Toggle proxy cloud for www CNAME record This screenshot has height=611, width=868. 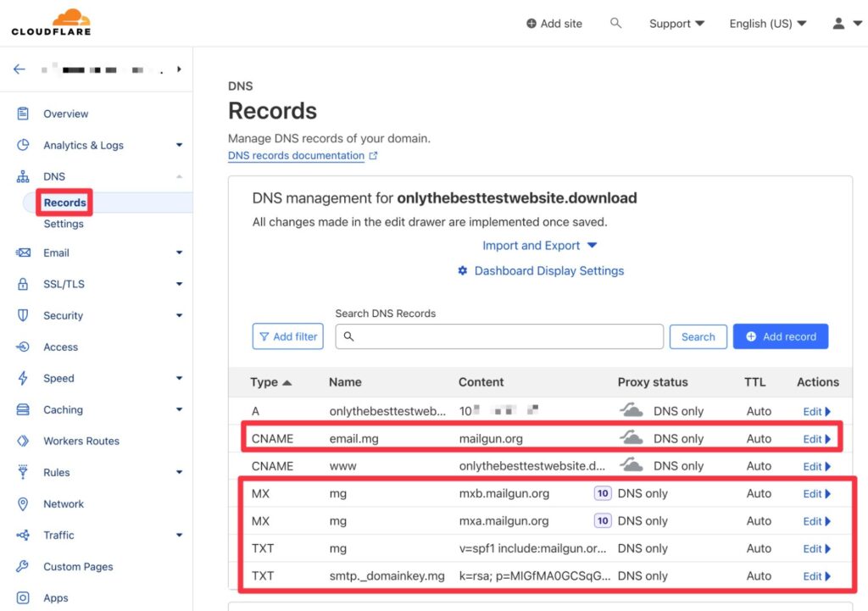click(631, 465)
